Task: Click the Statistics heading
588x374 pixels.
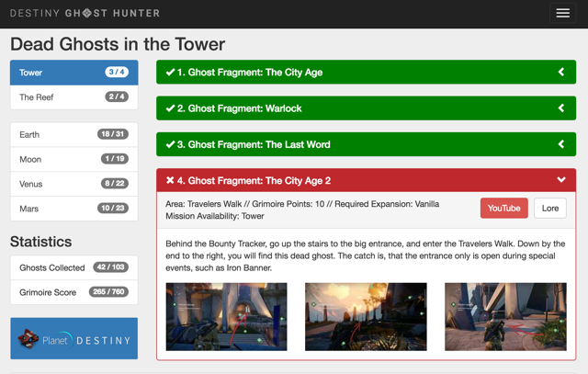Action: [x=40, y=242]
